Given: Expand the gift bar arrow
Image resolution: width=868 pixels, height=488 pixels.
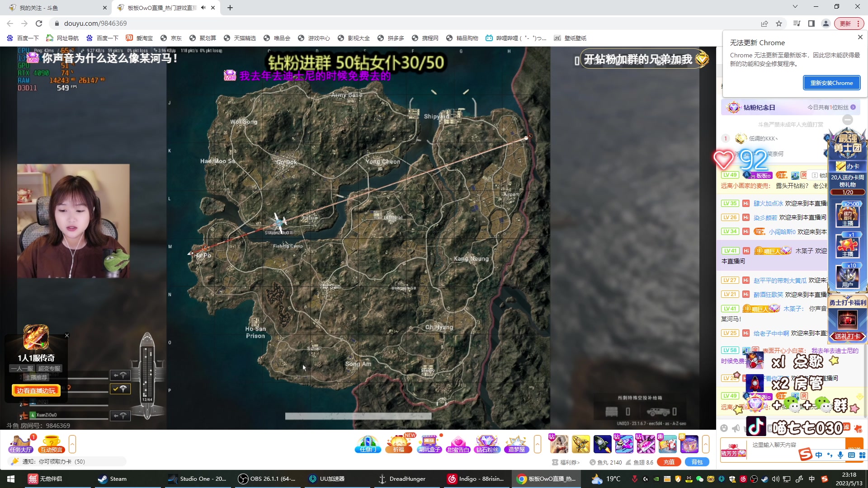Looking at the screenshot, I should (x=706, y=444).
